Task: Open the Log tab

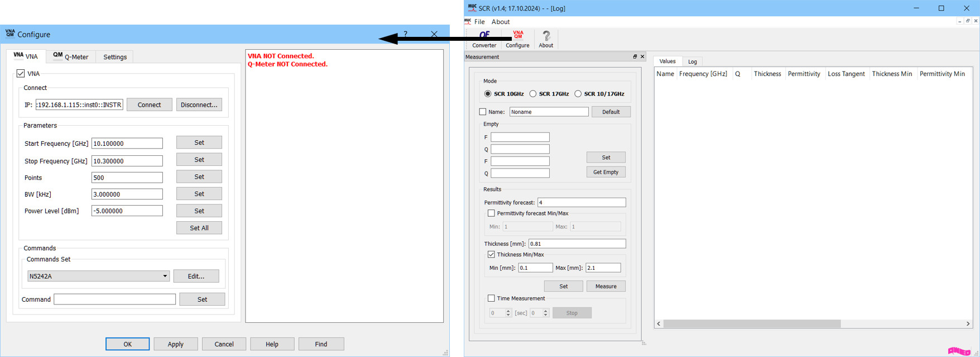Action: 692,61
